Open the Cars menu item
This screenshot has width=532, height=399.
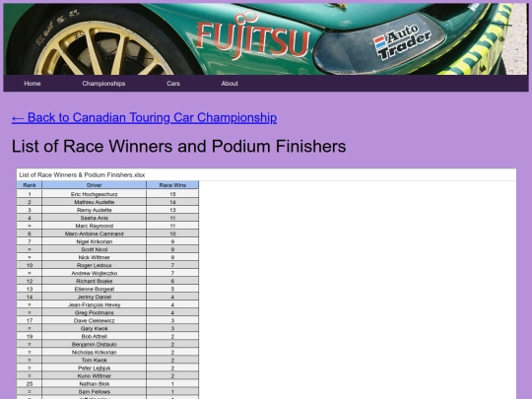tap(173, 84)
